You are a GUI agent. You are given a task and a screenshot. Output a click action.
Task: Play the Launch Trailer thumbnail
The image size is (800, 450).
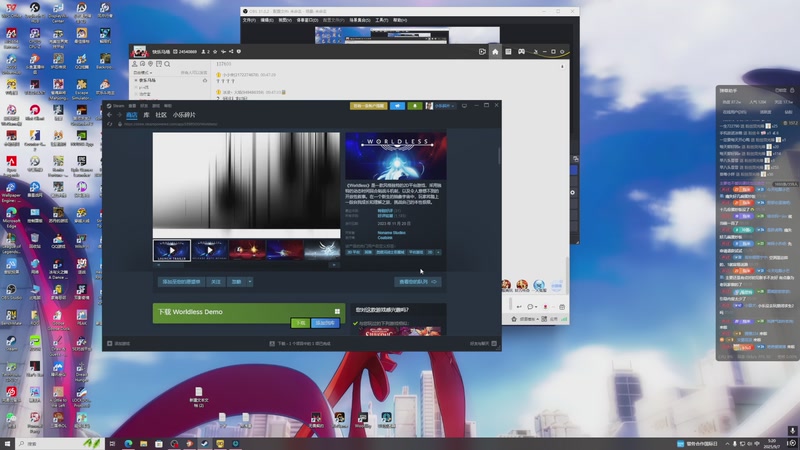(x=172, y=251)
